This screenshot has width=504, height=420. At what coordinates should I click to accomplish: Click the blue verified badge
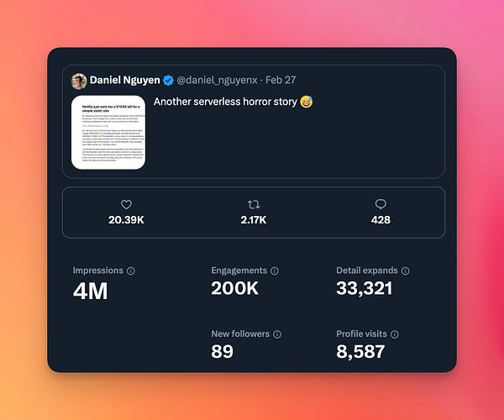click(x=168, y=80)
